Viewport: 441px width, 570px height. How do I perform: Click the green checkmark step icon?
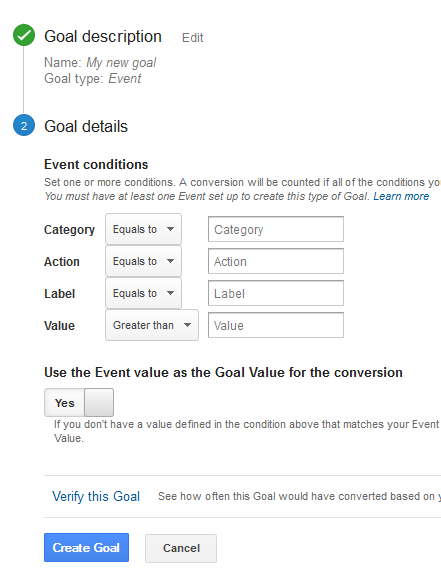[x=24, y=35]
